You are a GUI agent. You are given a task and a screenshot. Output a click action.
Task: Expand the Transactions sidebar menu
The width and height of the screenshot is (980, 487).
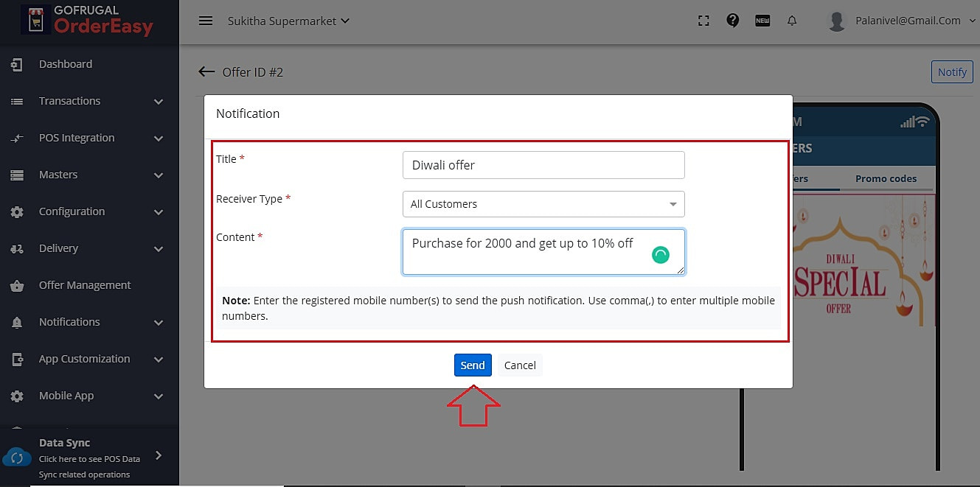point(88,101)
